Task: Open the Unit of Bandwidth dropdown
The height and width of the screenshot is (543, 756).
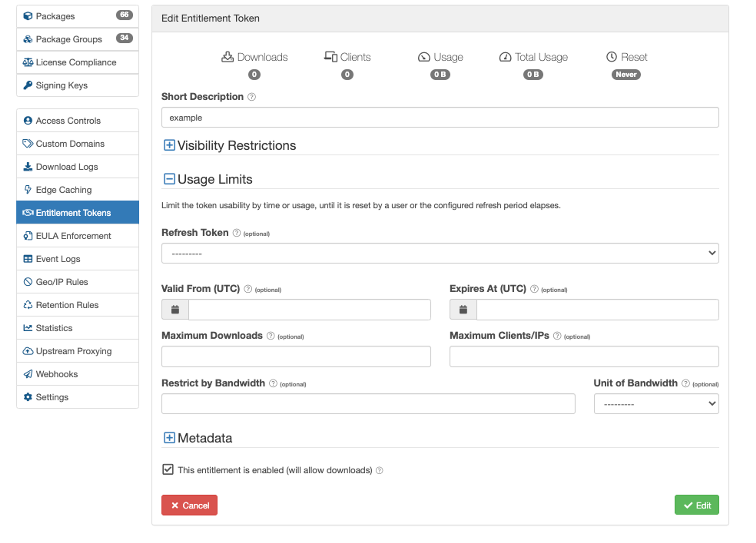Action: pyautogui.click(x=656, y=404)
